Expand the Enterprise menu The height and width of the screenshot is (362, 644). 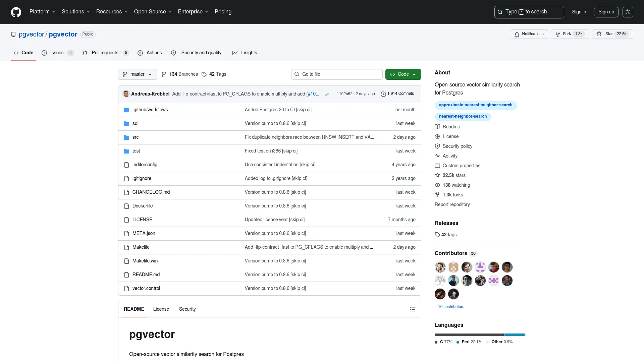coord(193,12)
